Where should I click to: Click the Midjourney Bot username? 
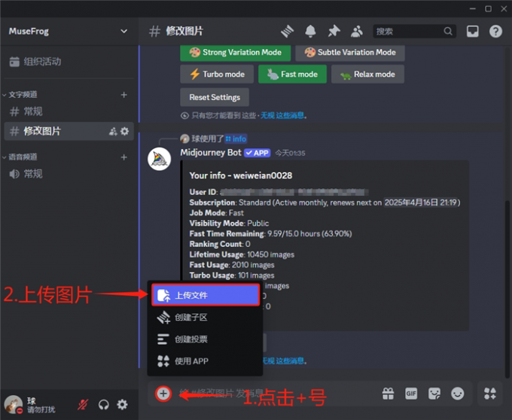pyautogui.click(x=211, y=153)
